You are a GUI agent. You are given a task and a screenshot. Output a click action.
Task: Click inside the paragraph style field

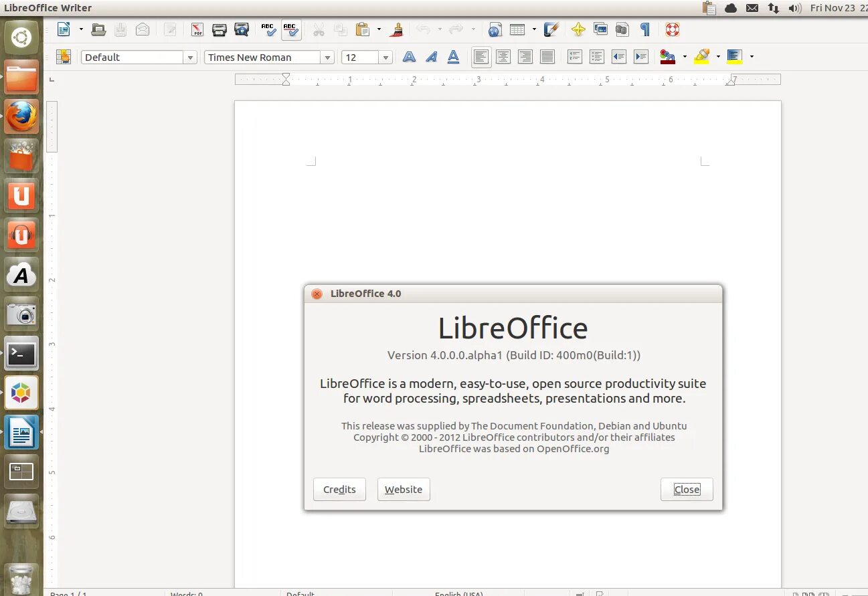point(133,58)
